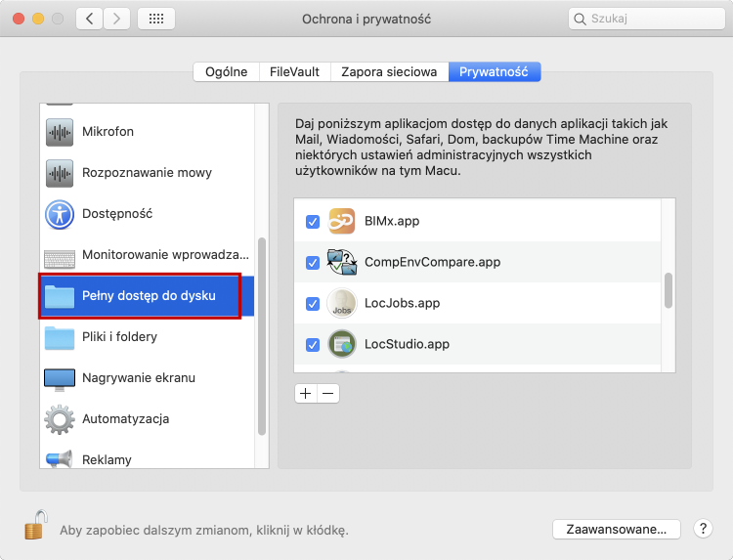
Task: Click the Nagrywanie ekranu monitor icon
Action: [x=60, y=379]
